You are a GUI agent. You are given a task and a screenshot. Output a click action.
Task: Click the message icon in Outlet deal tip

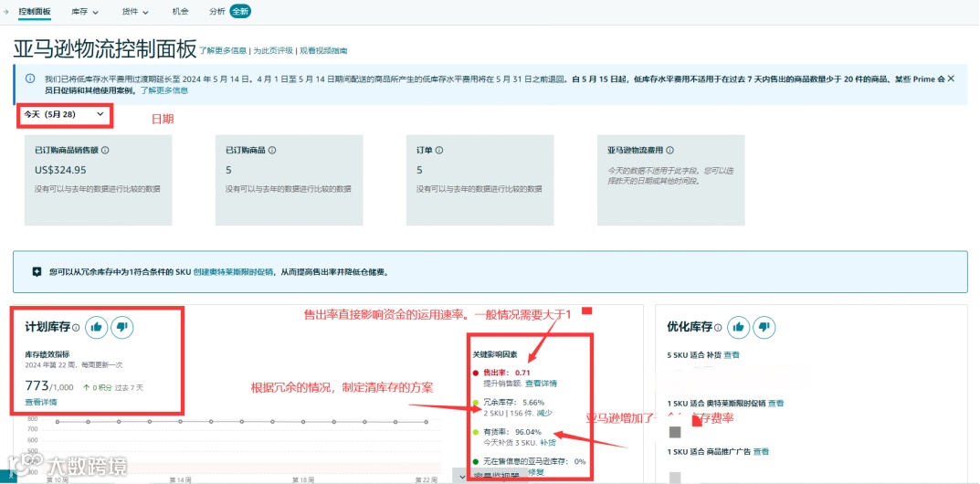point(37,271)
